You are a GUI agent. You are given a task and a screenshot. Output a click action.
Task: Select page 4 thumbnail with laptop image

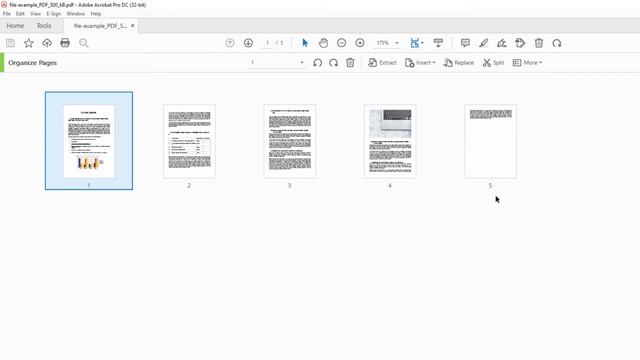click(x=390, y=141)
